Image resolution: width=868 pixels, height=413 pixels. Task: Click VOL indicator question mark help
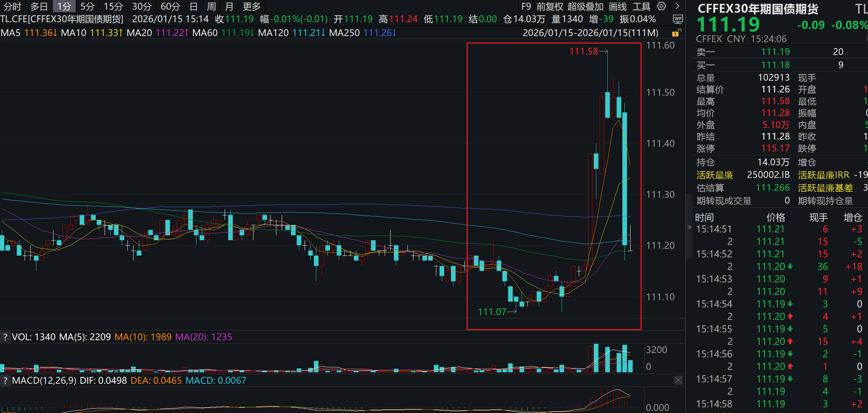(x=5, y=337)
